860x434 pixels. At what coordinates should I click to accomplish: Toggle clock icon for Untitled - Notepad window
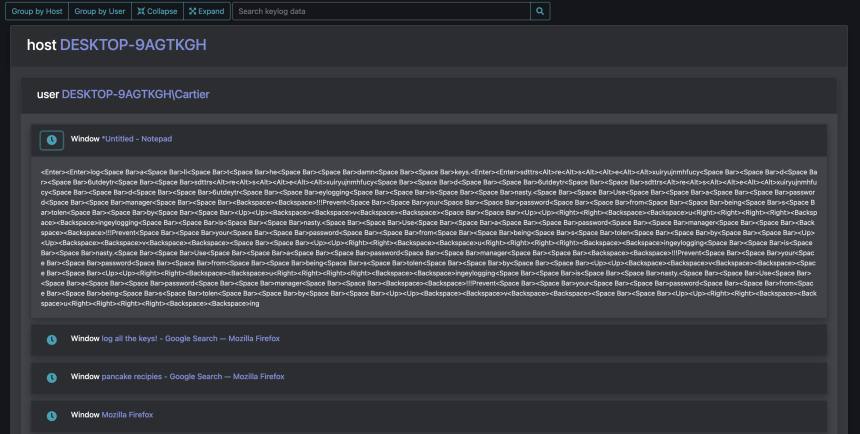point(52,140)
